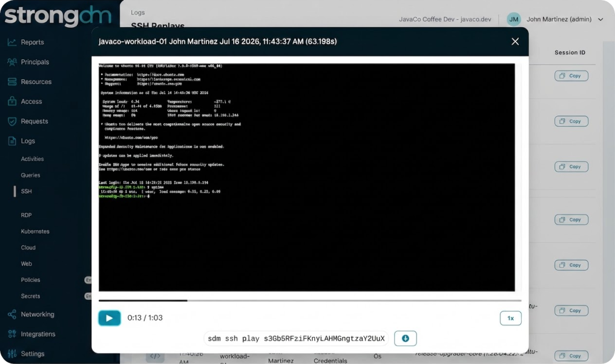Click the Session ID column header
The image size is (615, 364).
pyautogui.click(x=570, y=53)
